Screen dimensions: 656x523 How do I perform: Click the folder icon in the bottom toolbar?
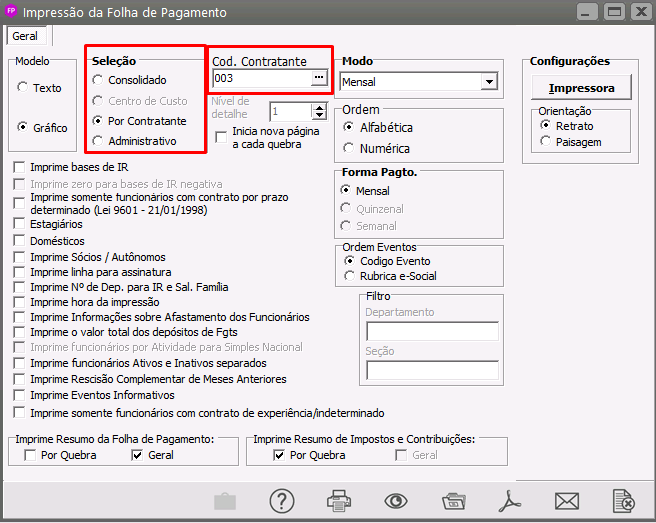pyautogui.click(x=453, y=500)
